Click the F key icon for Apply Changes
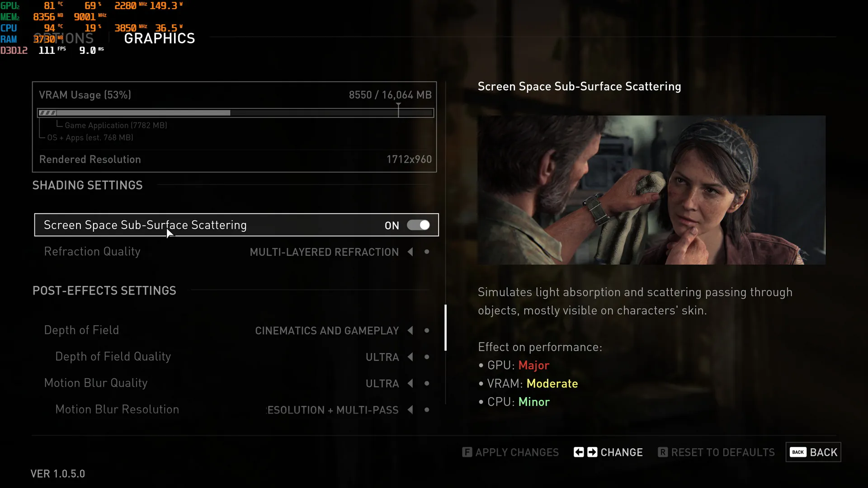Viewport: 868px width, 488px height. coord(467,452)
